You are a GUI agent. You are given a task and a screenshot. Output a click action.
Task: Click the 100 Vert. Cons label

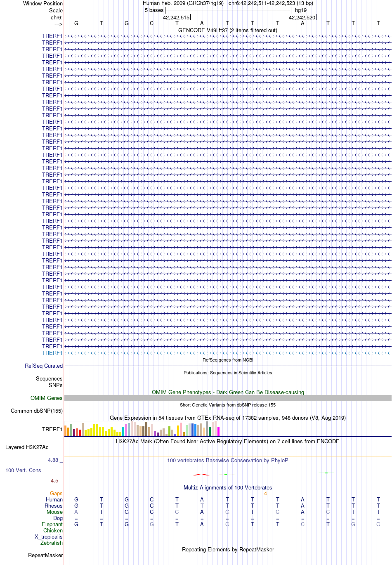[23, 470]
